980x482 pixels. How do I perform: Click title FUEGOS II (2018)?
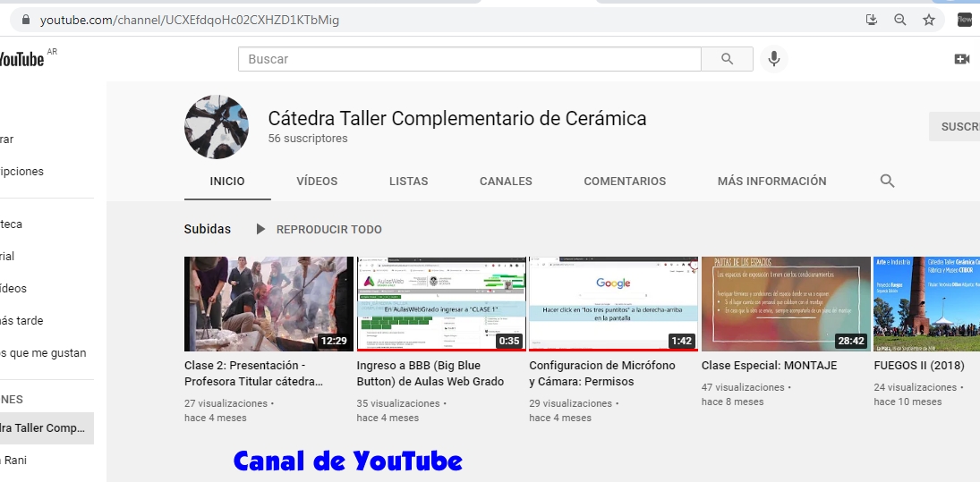pos(919,365)
